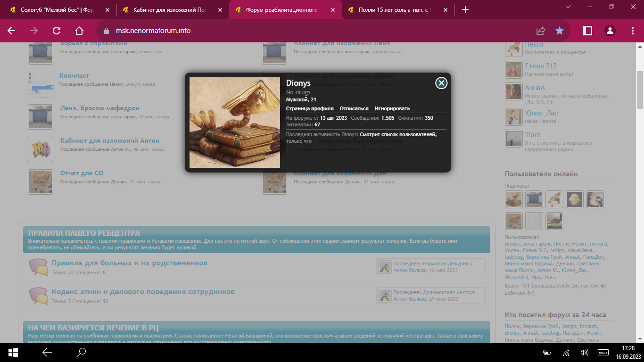Open the Wi-Fi network tray icon
The image size is (644, 362).
coord(566,353)
